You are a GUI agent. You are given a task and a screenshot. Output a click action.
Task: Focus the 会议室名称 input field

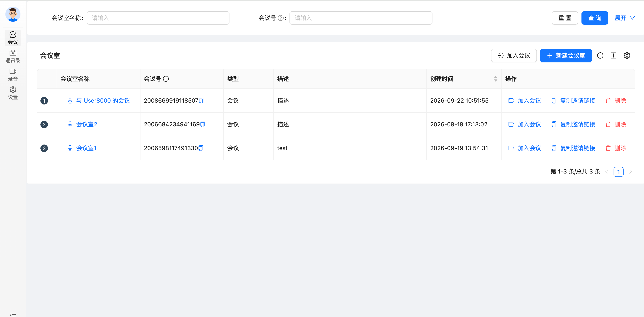(x=158, y=18)
